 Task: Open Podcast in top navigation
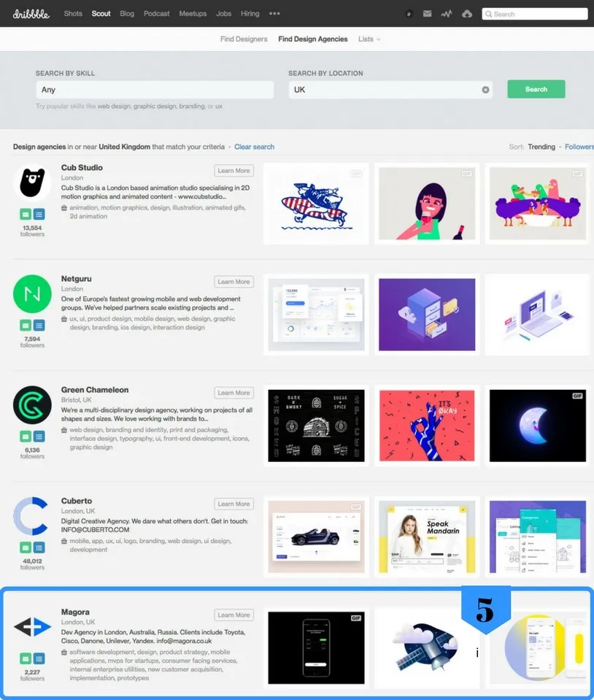pyautogui.click(x=157, y=13)
